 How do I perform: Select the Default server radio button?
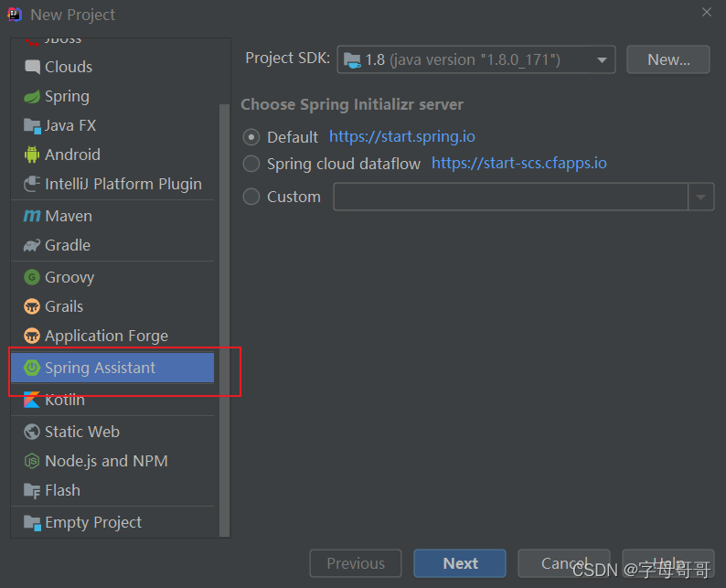[251, 137]
